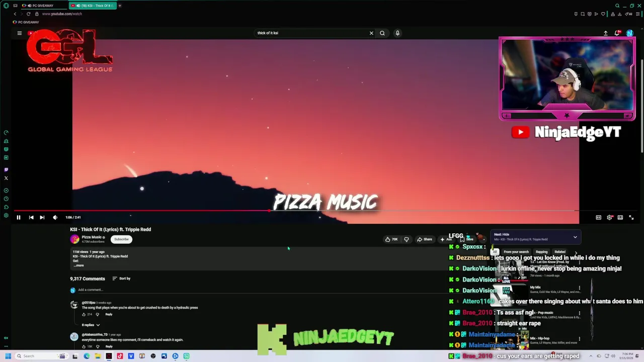Expand the 8 replies thread
Screen dimensions: 644x362
(91, 325)
